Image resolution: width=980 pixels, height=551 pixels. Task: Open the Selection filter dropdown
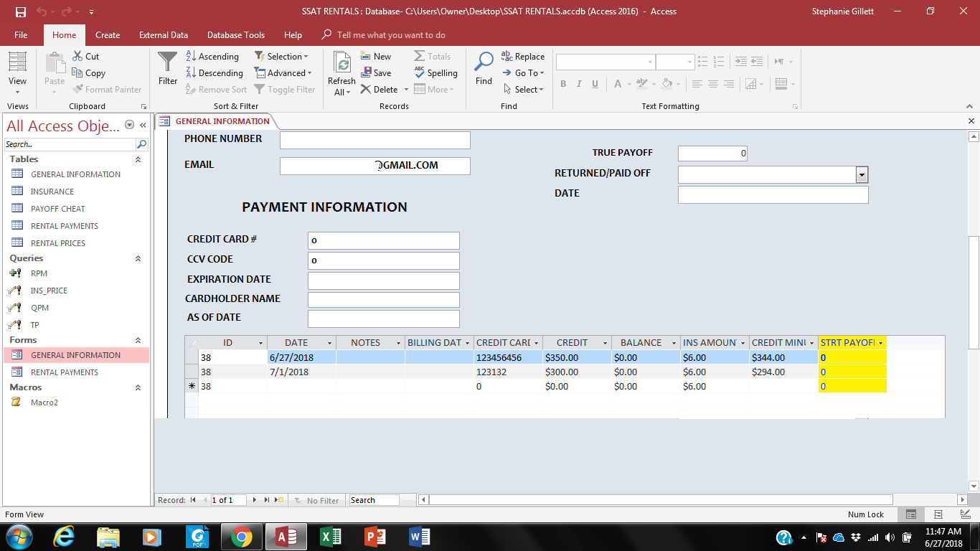point(281,57)
